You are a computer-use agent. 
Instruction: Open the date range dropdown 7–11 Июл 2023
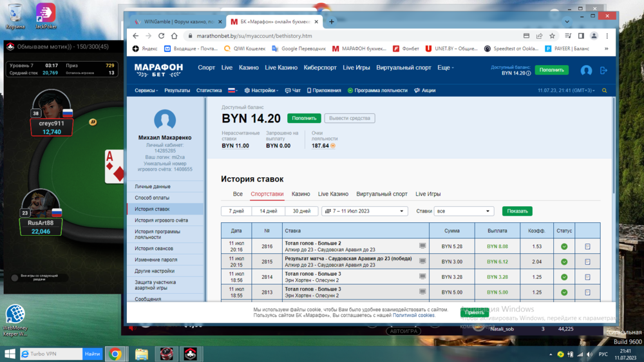click(365, 211)
